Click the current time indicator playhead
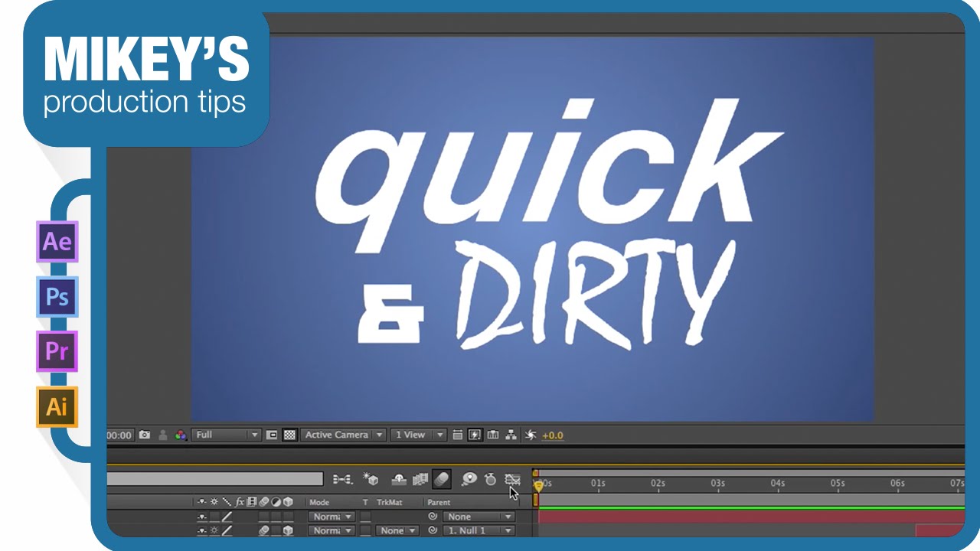 (538, 486)
